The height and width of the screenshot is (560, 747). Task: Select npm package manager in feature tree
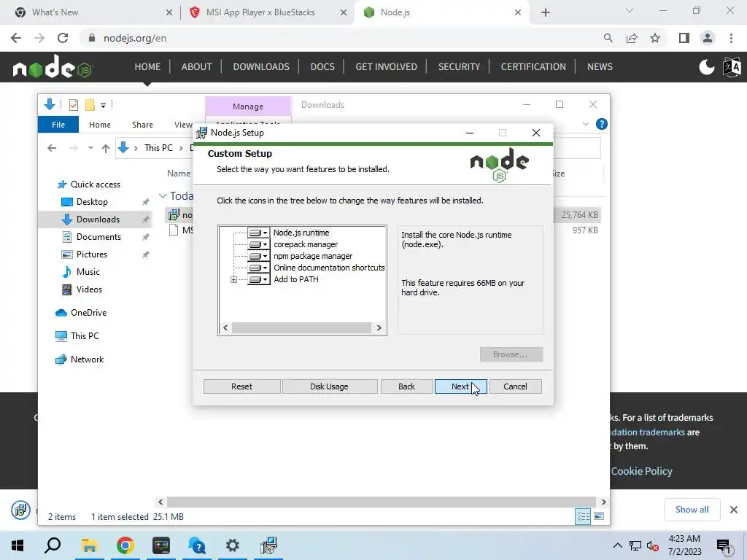tap(313, 256)
